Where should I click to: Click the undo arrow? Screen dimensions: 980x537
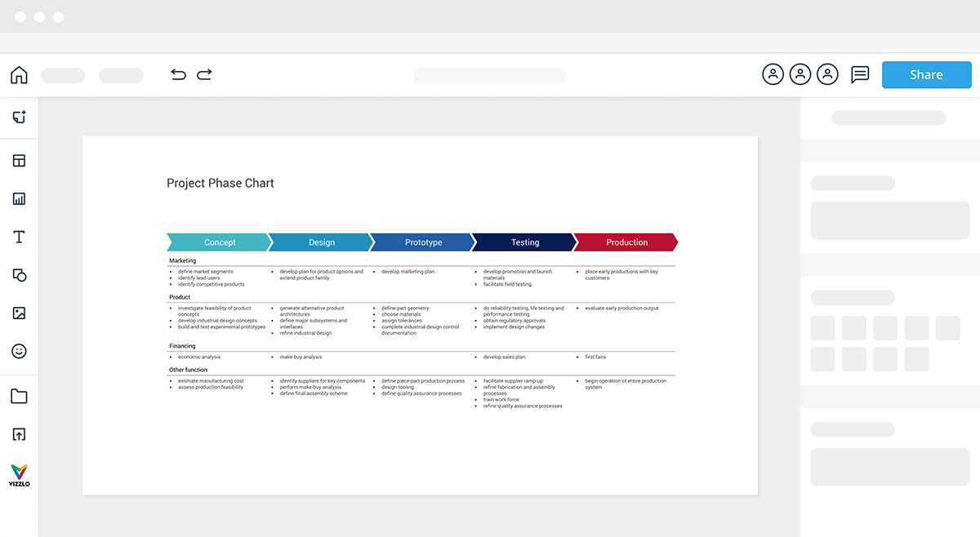(178, 75)
